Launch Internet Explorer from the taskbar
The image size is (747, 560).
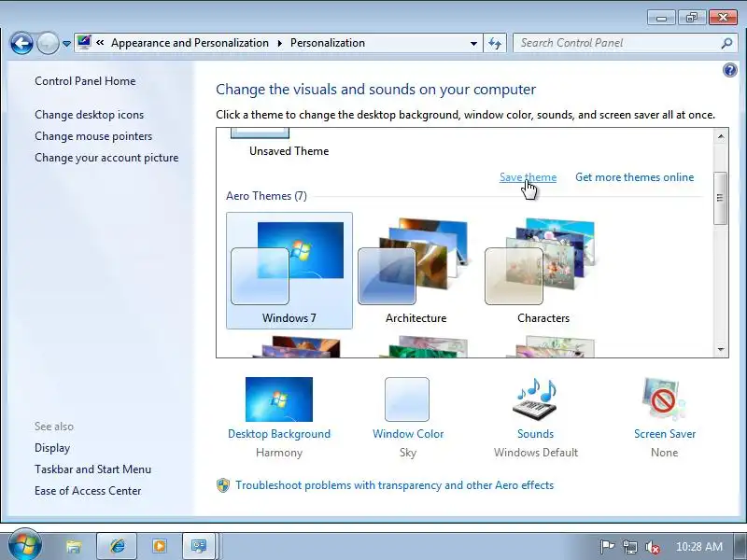(x=117, y=546)
